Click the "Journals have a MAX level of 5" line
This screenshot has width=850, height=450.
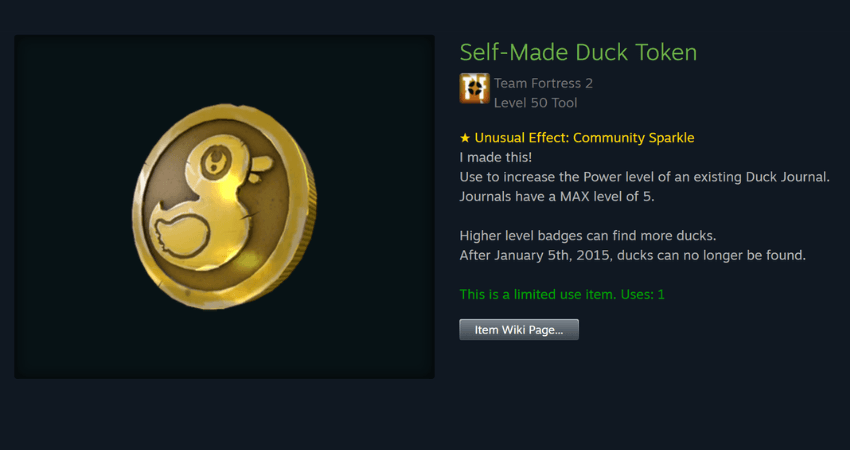coord(557,196)
